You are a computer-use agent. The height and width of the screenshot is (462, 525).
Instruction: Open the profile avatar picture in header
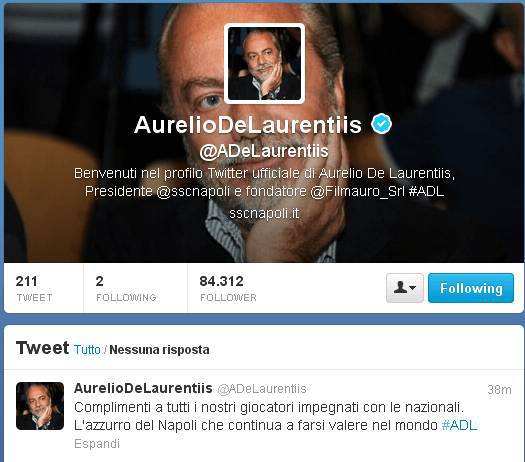point(265,64)
